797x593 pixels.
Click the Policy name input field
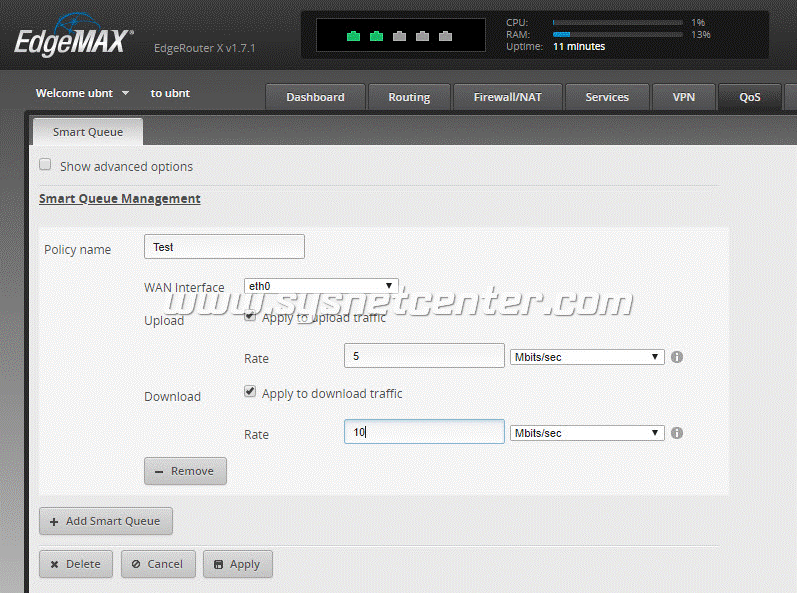pos(224,246)
